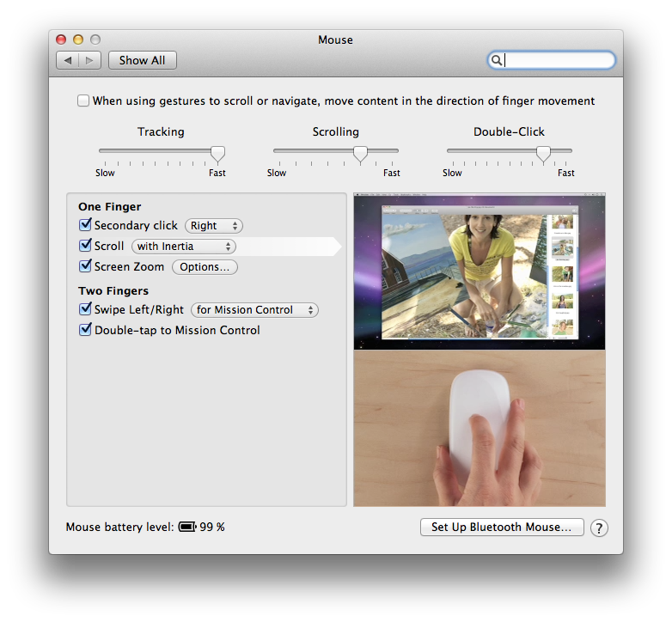This screenshot has width=672, height=622.
Task: Click the inactive zoom window button
Action: [95, 40]
